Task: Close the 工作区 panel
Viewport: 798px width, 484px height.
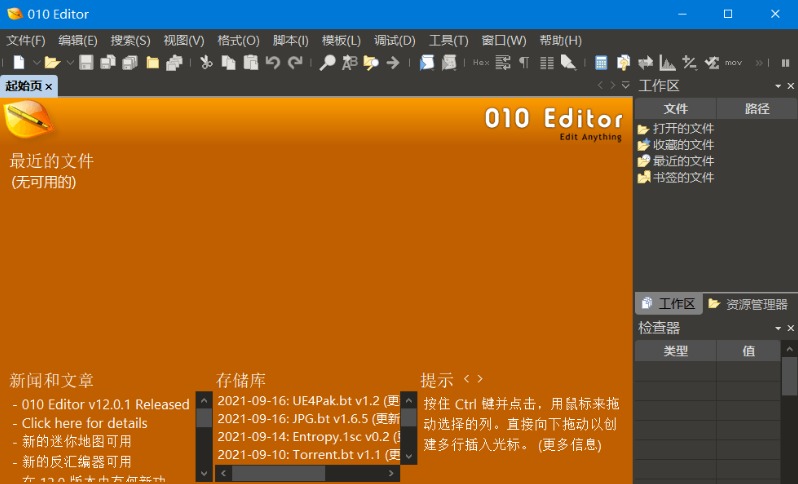Action: tap(791, 86)
